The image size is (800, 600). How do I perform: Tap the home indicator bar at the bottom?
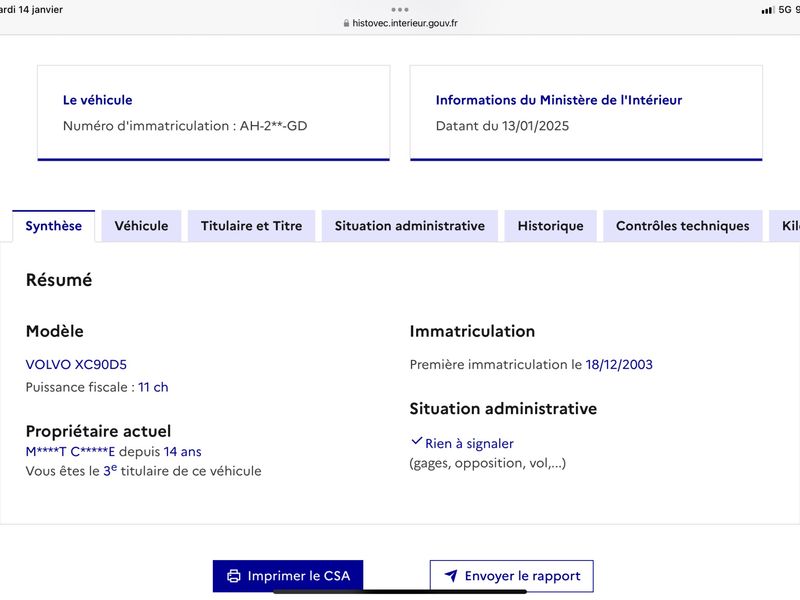400,592
